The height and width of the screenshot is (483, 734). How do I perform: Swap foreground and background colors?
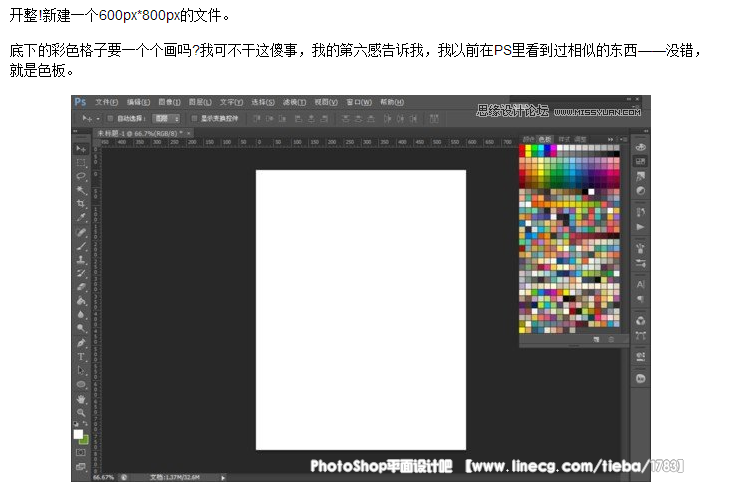pyautogui.click(x=85, y=424)
